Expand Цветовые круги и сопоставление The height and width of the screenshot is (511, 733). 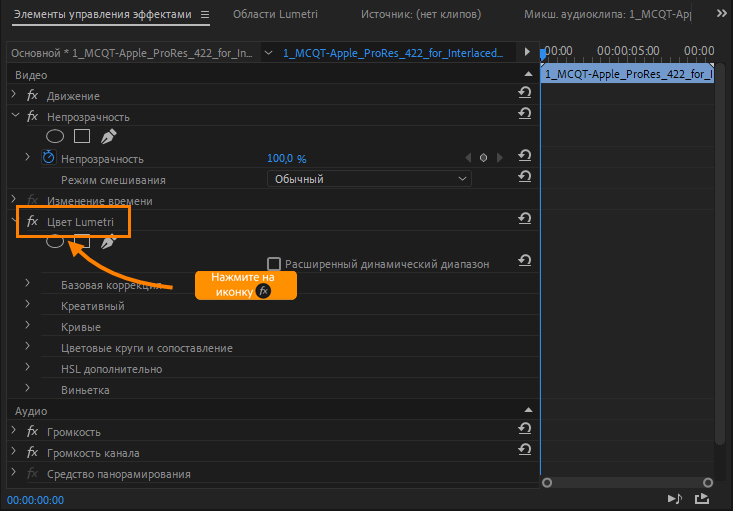(x=28, y=346)
